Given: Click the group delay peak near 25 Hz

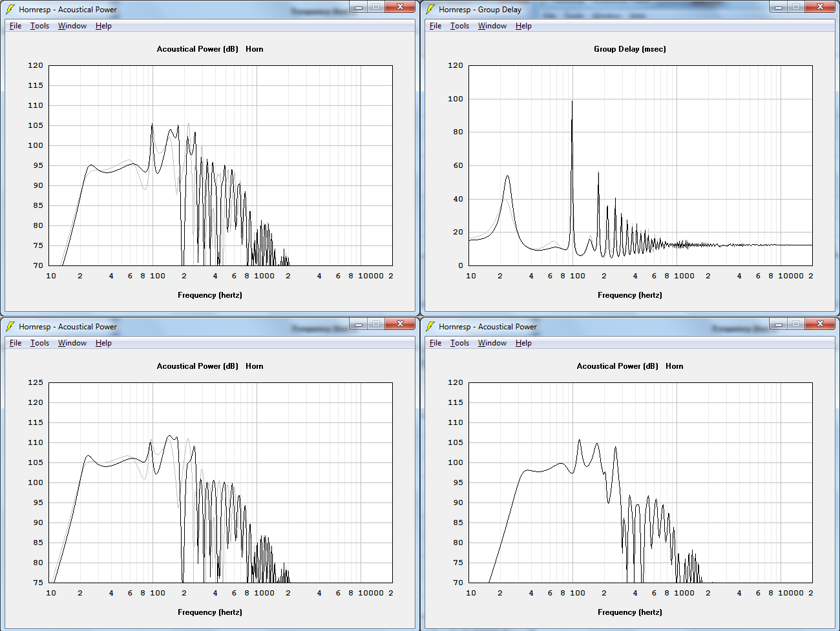Looking at the screenshot, I should tap(507, 176).
